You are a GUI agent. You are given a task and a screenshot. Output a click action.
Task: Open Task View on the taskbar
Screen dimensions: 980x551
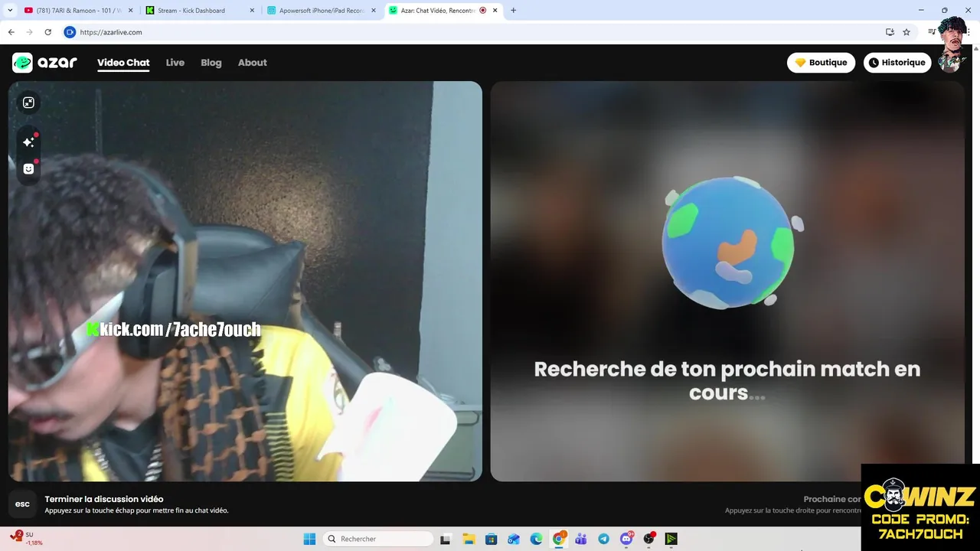pos(446,539)
